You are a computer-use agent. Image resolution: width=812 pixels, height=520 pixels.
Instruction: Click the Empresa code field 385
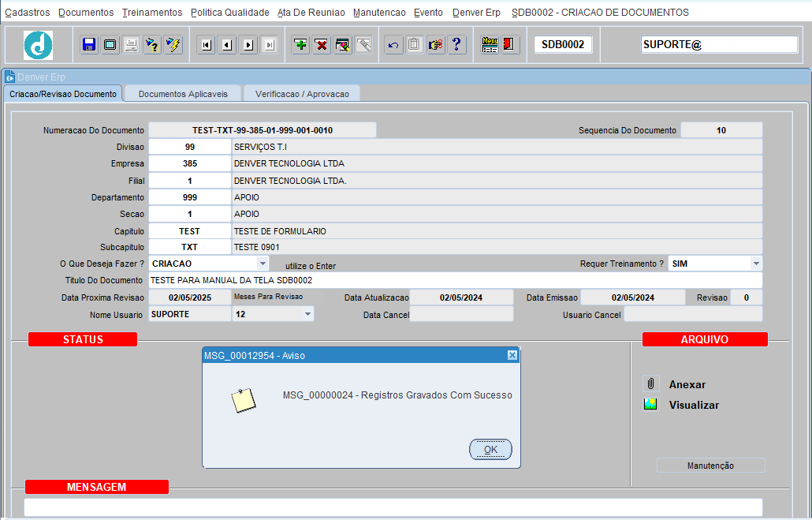click(x=190, y=163)
